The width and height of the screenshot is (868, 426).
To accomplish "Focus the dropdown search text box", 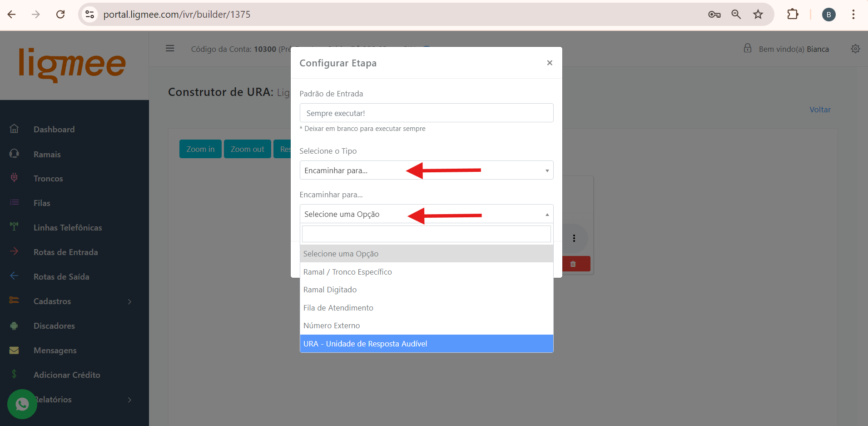I will tap(426, 234).
